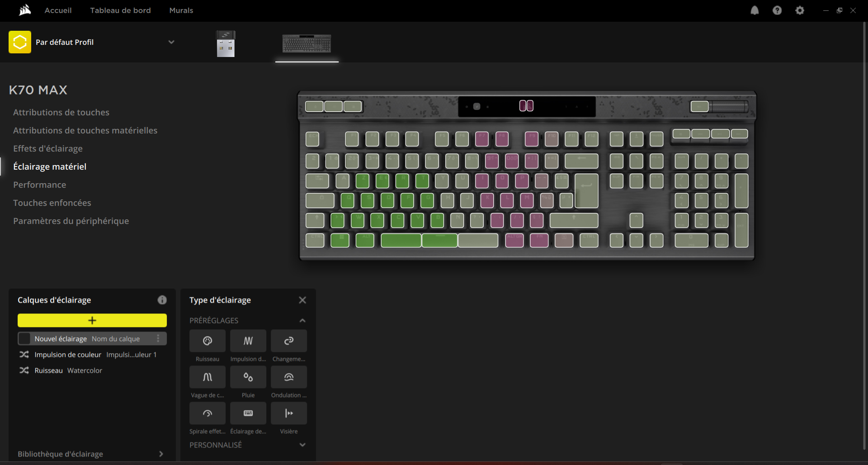Select the Enter key on keyboard preview
This screenshot has height=465, width=868.
pyautogui.click(x=586, y=190)
